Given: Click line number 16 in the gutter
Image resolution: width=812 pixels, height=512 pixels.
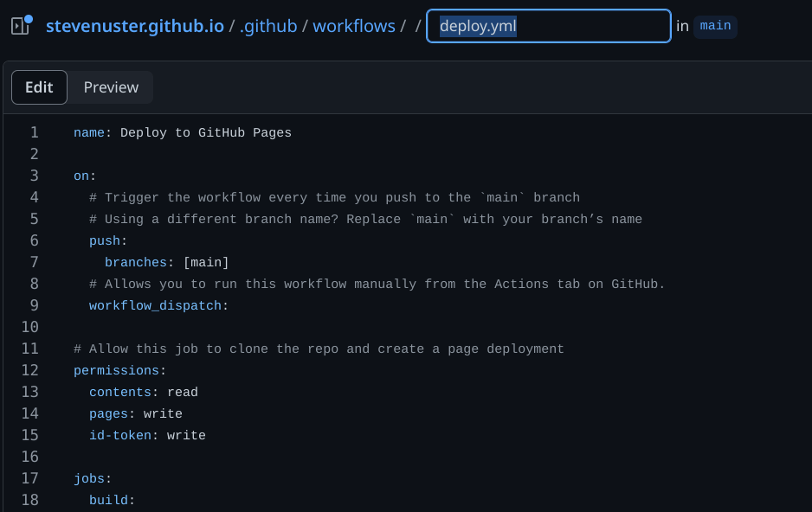Looking at the screenshot, I should click(x=30, y=458).
